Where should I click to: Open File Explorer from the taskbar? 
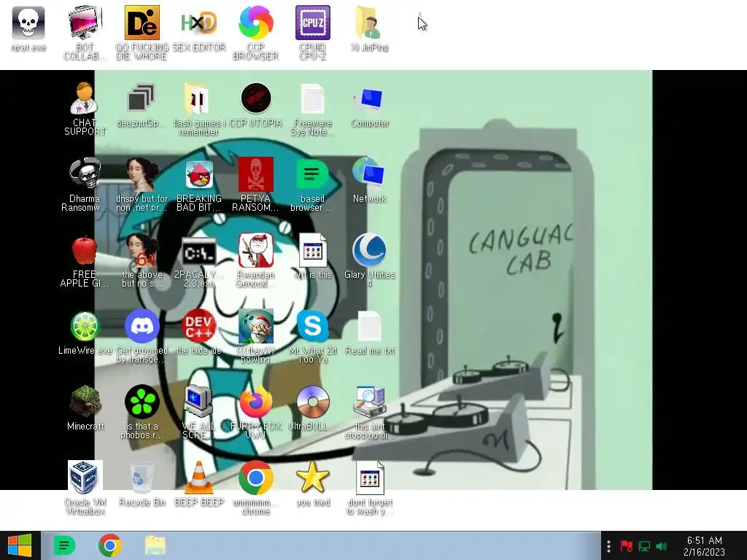coord(155,545)
